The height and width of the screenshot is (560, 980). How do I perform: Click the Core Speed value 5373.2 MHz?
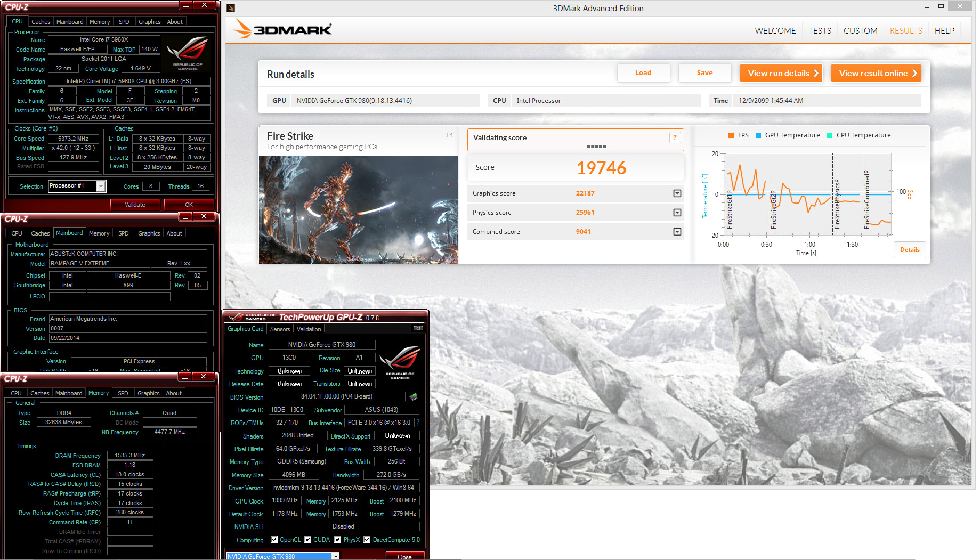coord(74,139)
